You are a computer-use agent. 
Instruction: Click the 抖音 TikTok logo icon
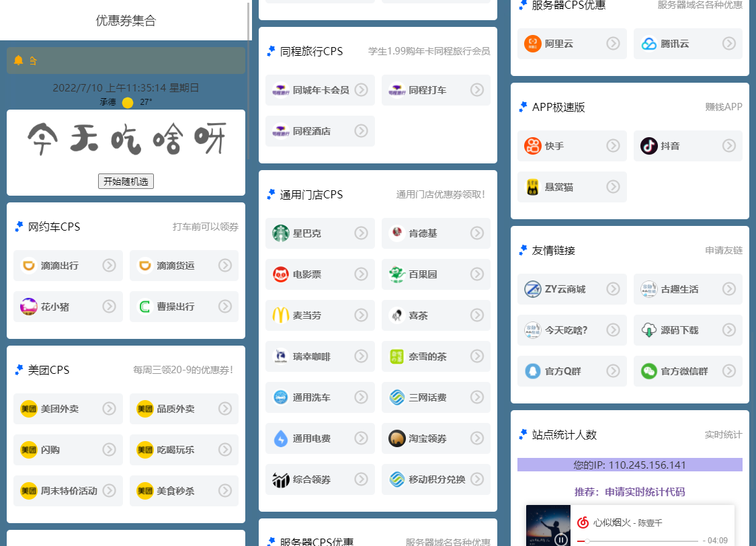[649, 146]
